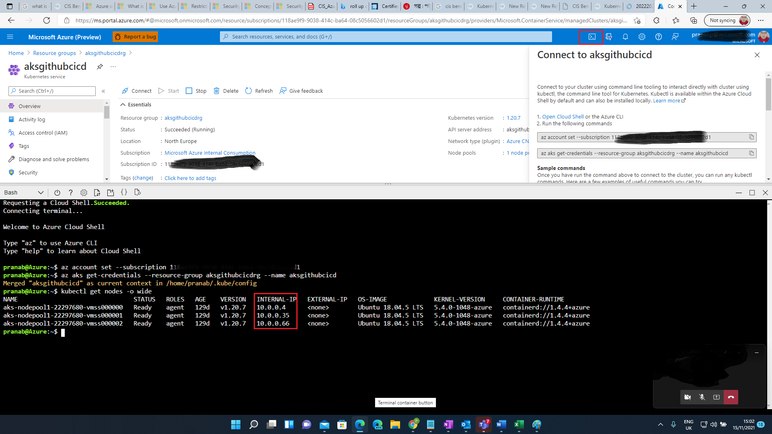Pin aksgithubcicd to dashboard
The width and height of the screenshot is (772, 434).
pyautogui.click(x=100, y=67)
